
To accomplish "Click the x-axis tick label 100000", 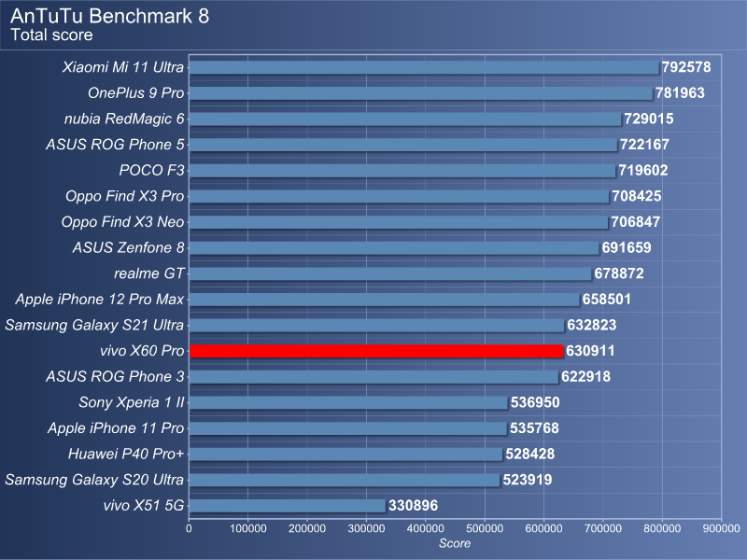I will click(248, 528).
